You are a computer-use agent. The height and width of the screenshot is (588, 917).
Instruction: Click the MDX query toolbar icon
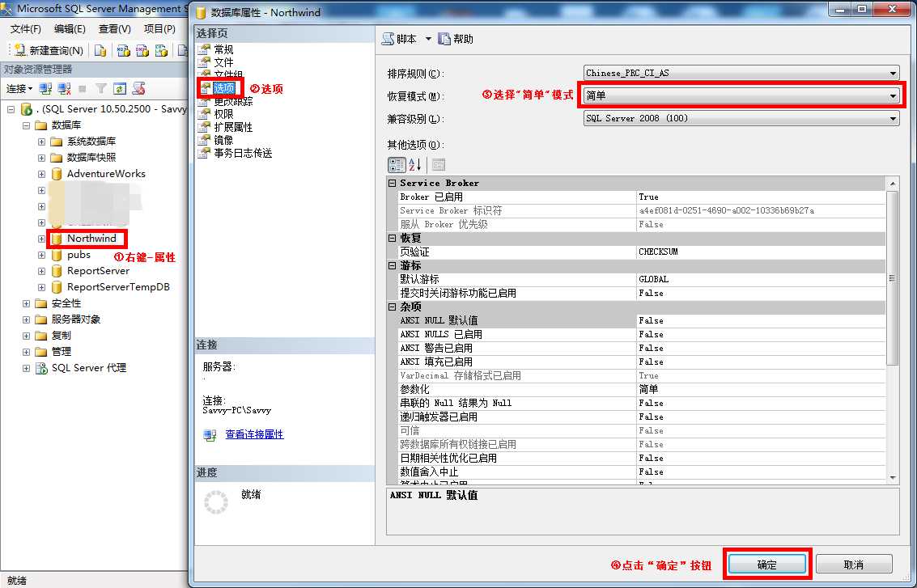[x=123, y=51]
